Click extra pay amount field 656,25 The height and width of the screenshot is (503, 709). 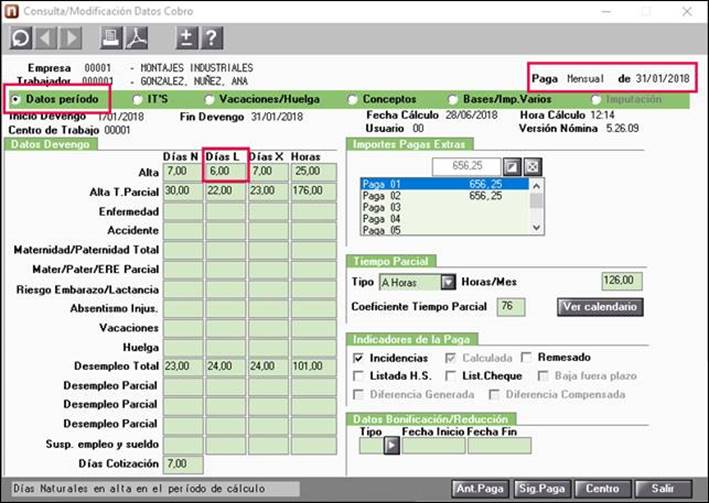(467, 166)
